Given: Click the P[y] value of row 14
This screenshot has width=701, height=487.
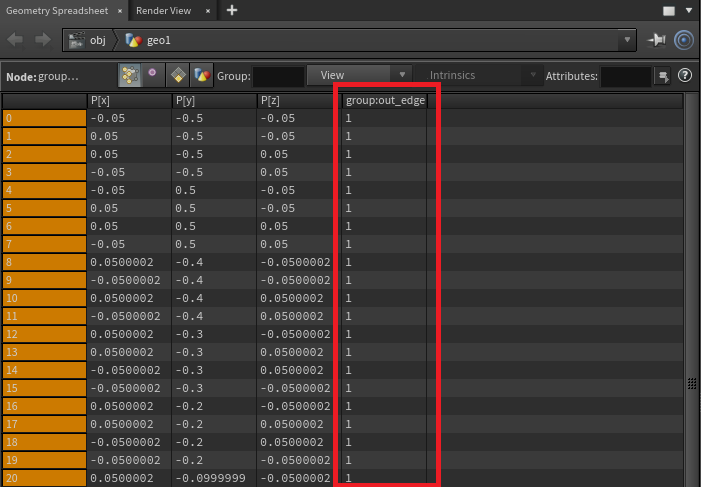Looking at the screenshot, I should pyautogui.click(x=189, y=370).
